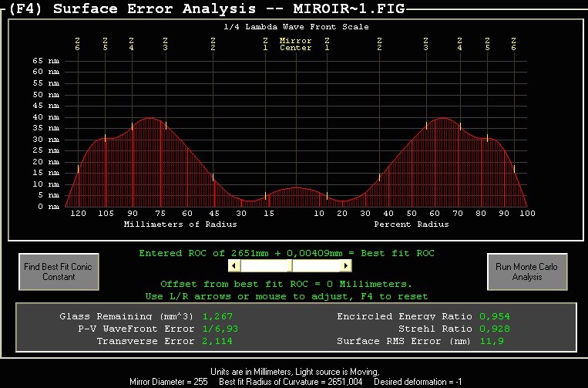Click the Encircled Energy Ratio value 0,954

(x=495, y=316)
